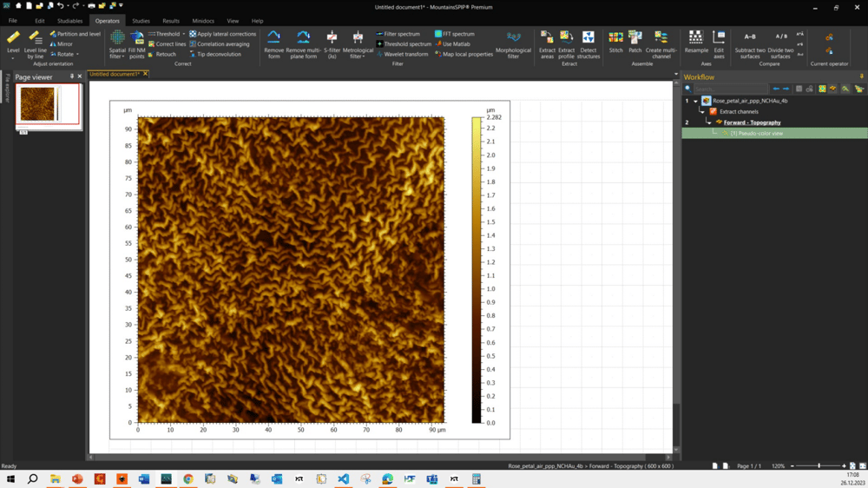Click the height color scale bar
The height and width of the screenshot is (488, 868).
point(476,270)
